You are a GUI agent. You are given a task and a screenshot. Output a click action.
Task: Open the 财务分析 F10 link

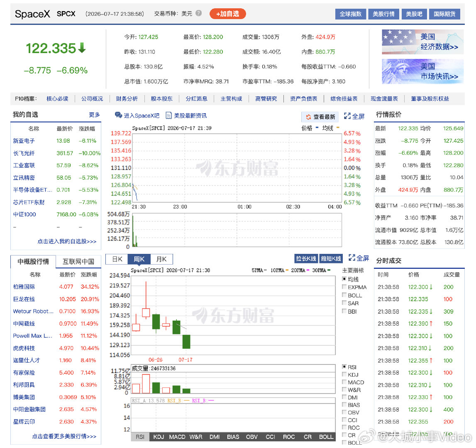coord(127,99)
